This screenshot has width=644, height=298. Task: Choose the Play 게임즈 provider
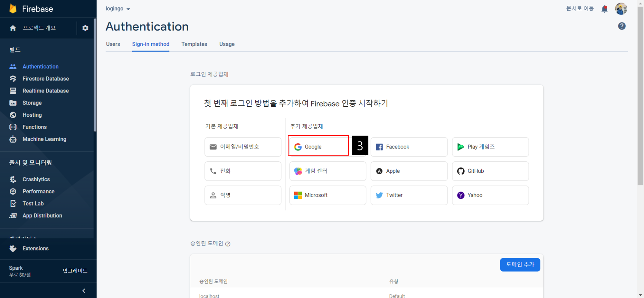point(490,147)
